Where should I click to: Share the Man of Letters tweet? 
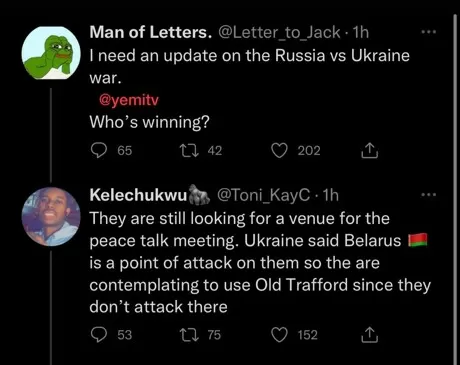coord(370,151)
